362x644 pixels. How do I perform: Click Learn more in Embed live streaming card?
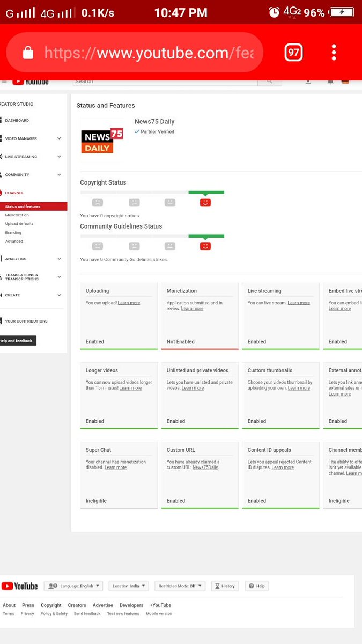[339, 309]
